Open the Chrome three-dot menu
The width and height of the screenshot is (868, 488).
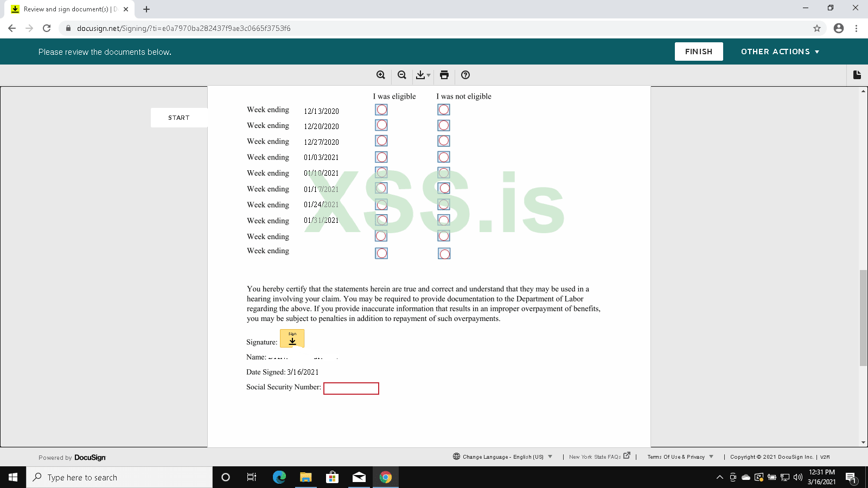pyautogui.click(x=856, y=28)
